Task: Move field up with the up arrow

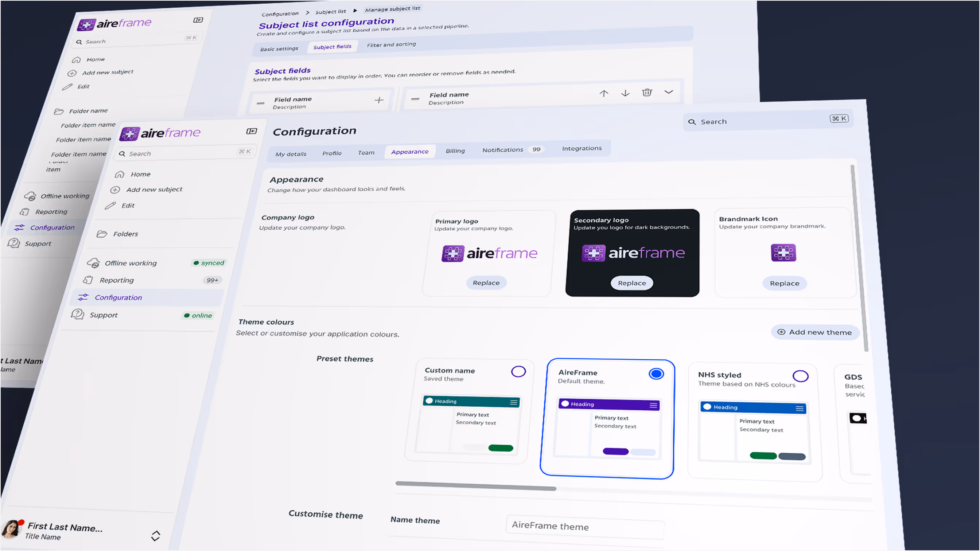Action: tap(604, 94)
